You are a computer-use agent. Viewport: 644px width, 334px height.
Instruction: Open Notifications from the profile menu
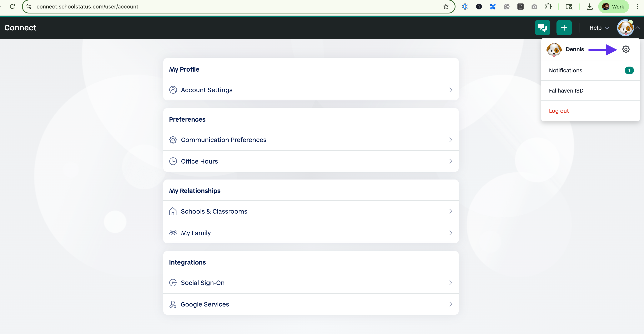pos(566,70)
